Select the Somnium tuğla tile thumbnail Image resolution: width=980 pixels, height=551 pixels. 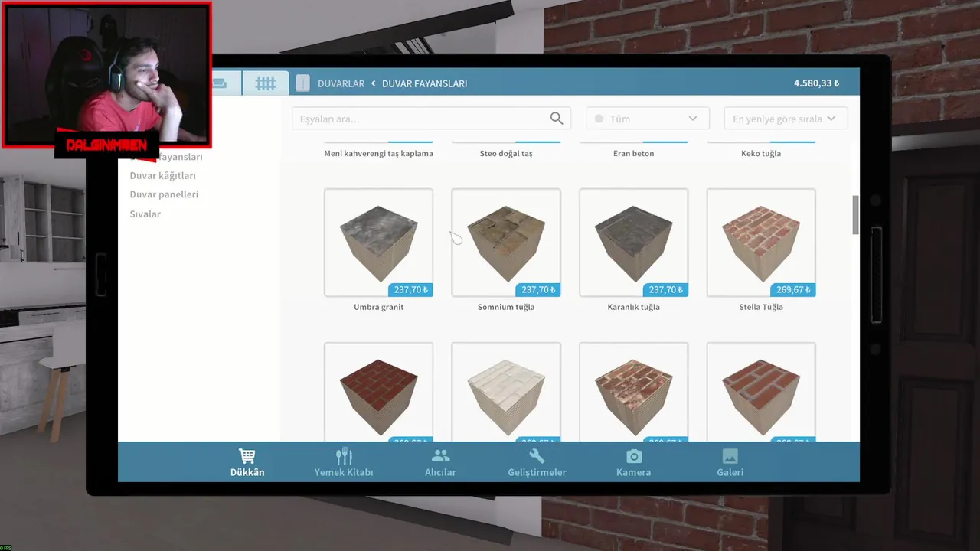(x=506, y=243)
